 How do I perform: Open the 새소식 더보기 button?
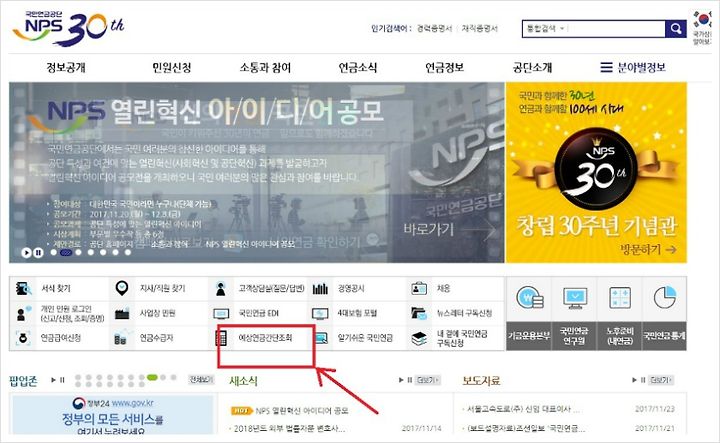428,380
